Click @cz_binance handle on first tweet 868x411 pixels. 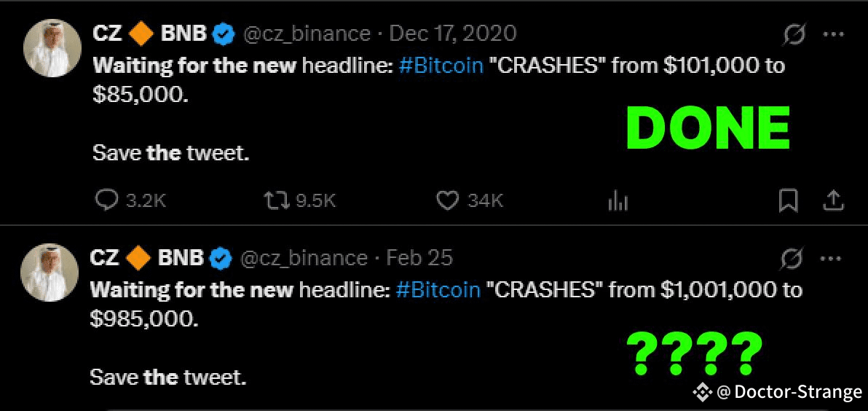(307, 34)
